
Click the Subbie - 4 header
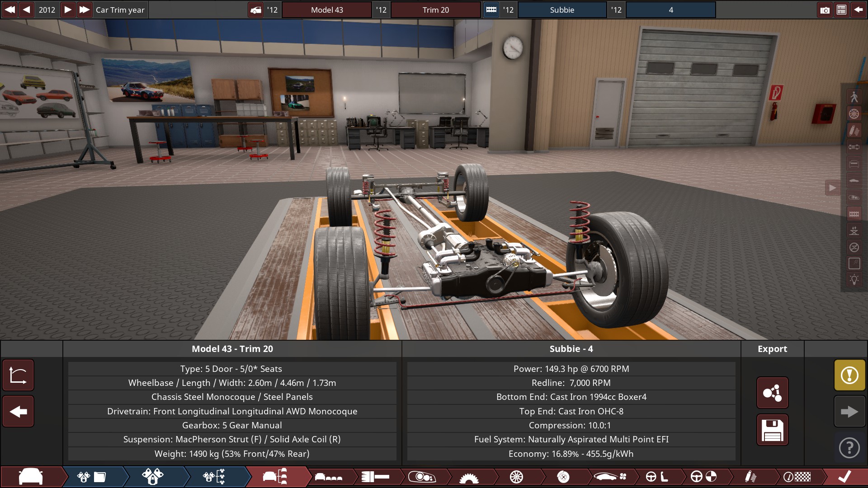(571, 349)
